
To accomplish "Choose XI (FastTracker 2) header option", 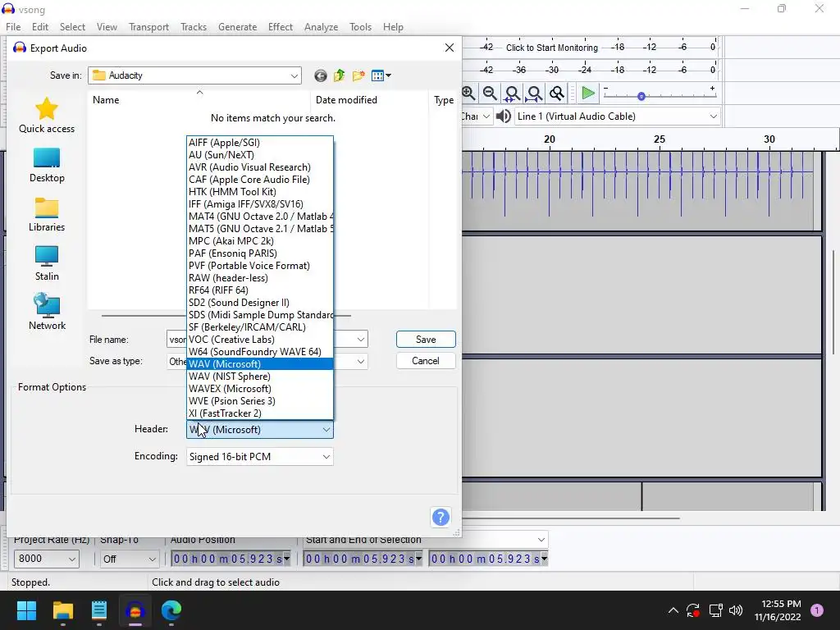I will [x=260, y=413].
